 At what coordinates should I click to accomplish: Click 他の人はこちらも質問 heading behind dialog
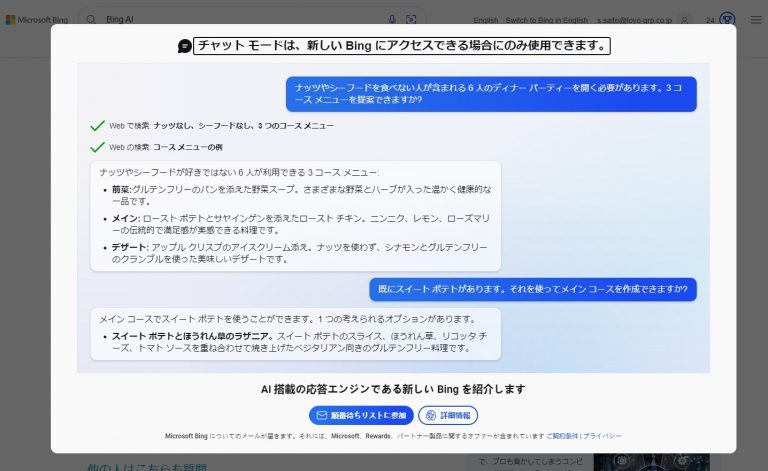(147, 468)
